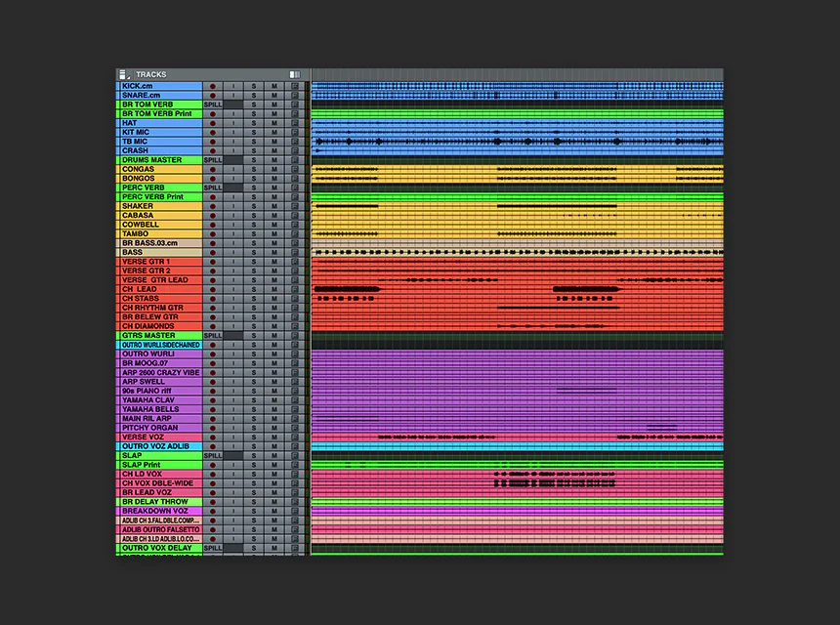The image size is (840, 625).
Task: Mute the SNARE.cm track
Action: click(273, 96)
